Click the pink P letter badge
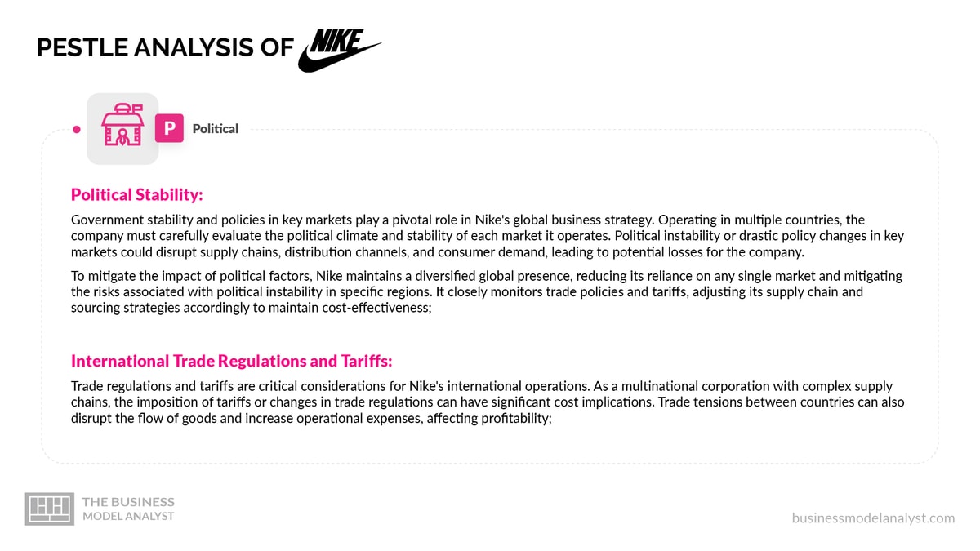This screenshot has width=980, height=551. pos(169,128)
